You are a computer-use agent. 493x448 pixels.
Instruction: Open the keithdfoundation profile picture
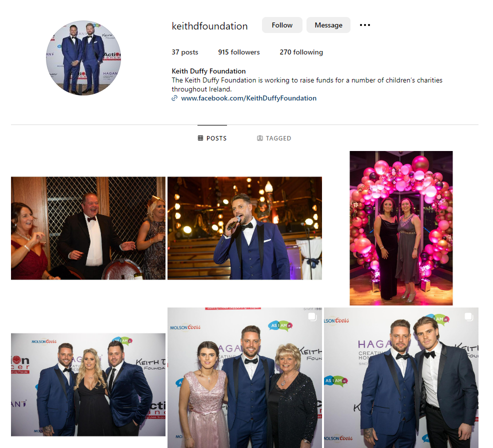pyautogui.click(x=83, y=58)
